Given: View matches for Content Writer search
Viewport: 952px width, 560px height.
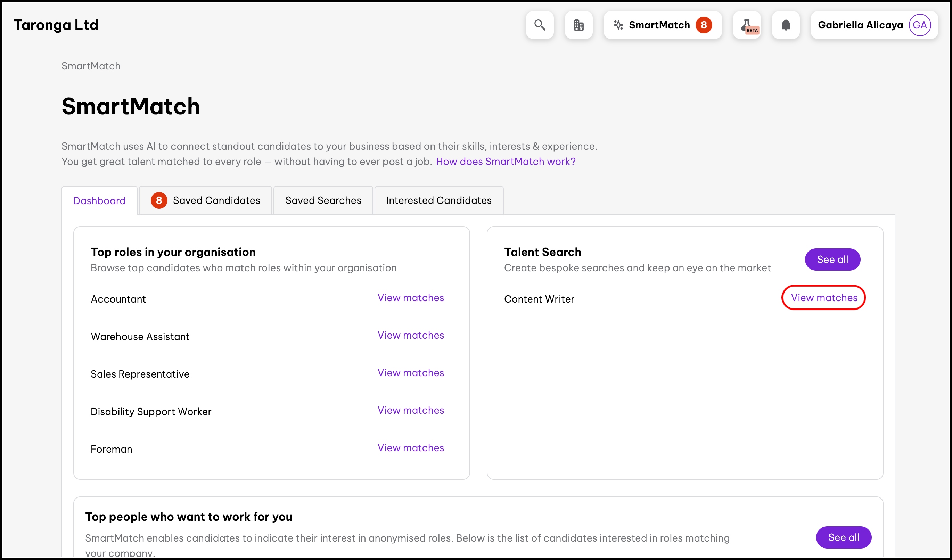Looking at the screenshot, I should [x=824, y=298].
